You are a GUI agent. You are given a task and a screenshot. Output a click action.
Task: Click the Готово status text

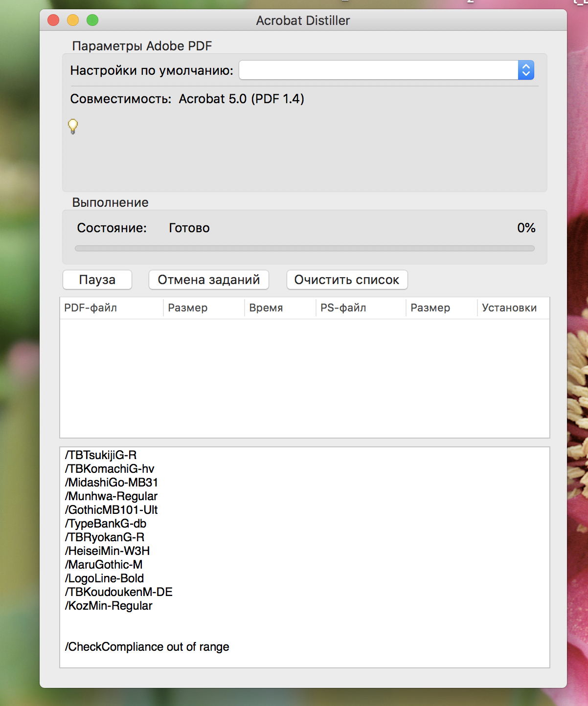pos(189,228)
